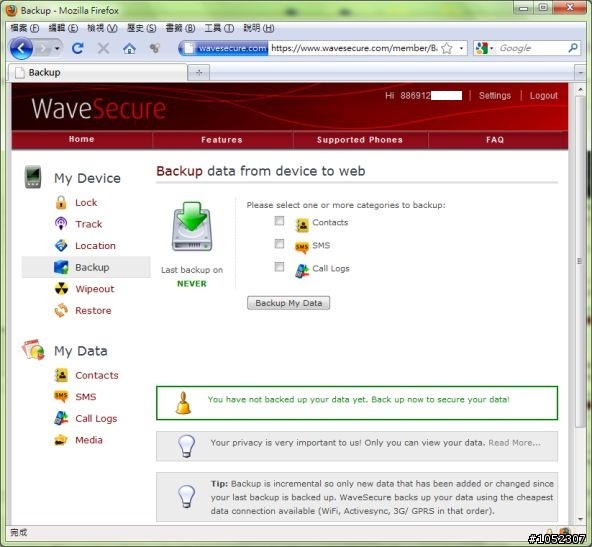Click the Wipeout radiation icon
The height and width of the screenshot is (547, 592).
pyautogui.click(x=61, y=288)
